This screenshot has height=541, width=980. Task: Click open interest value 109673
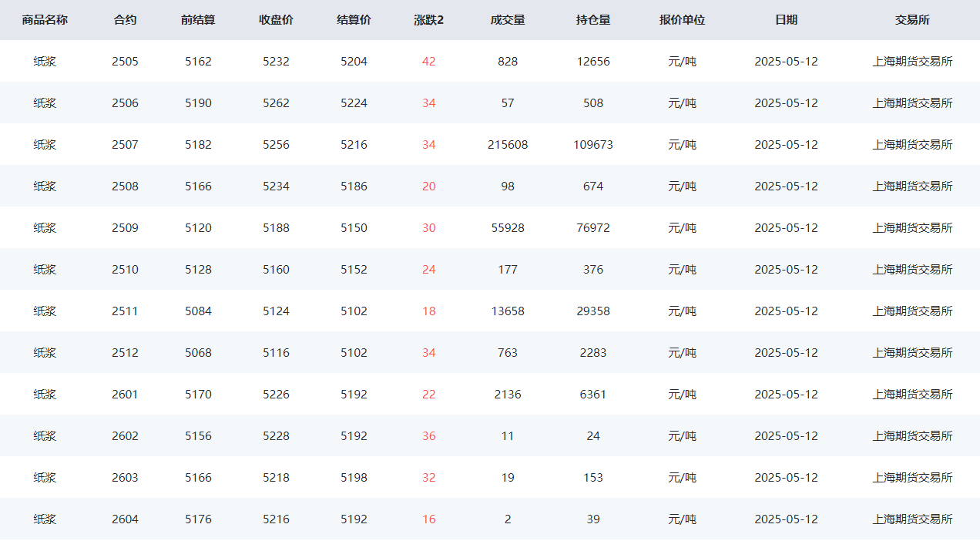[x=593, y=145]
